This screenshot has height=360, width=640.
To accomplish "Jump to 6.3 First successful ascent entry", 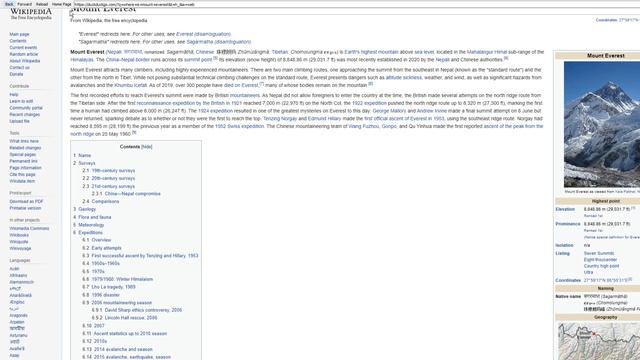I will click(x=140, y=256).
